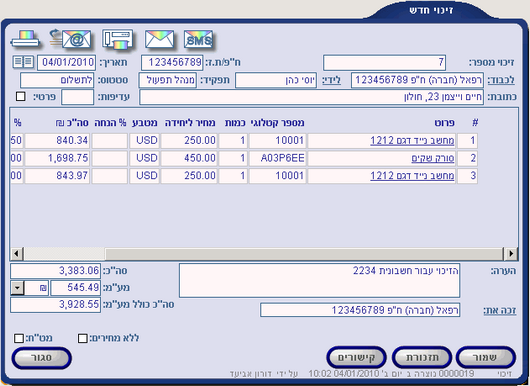
Task: Click the right arrow of horizontal scrollbar
Action: 510,253
